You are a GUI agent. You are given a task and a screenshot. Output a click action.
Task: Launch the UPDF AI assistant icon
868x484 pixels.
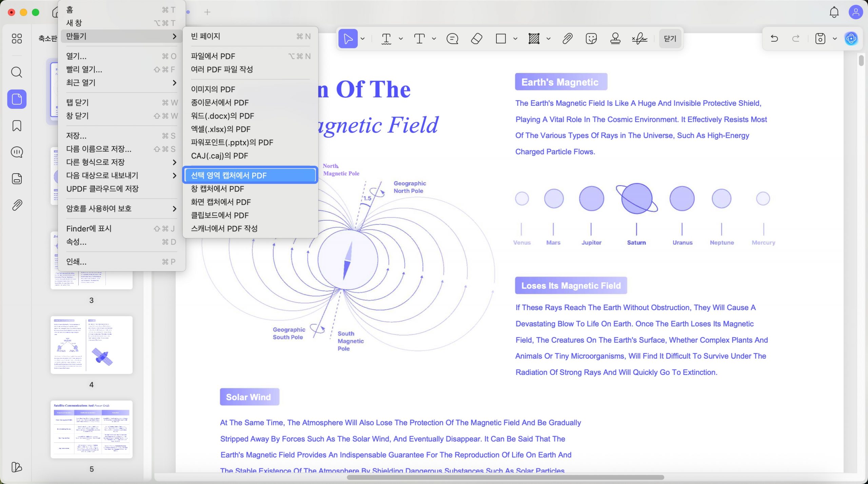851,39
